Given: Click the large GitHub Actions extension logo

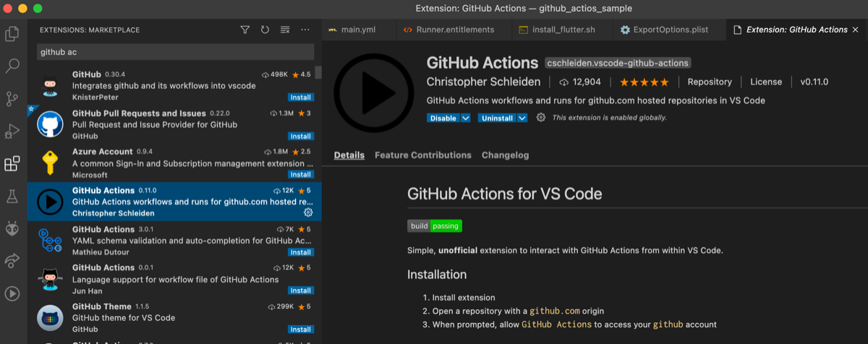Looking at the screenshot, I should point(374,92).
